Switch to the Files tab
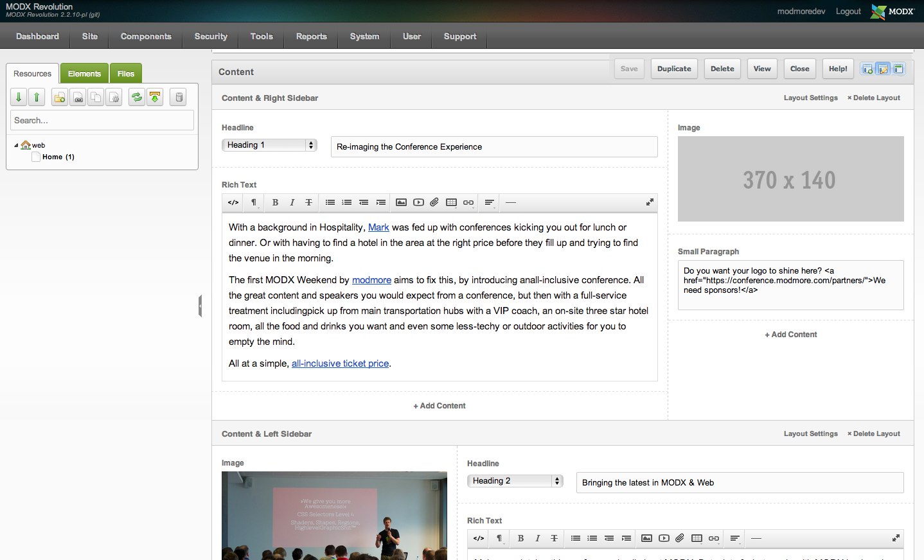 [x=126, y=74]
